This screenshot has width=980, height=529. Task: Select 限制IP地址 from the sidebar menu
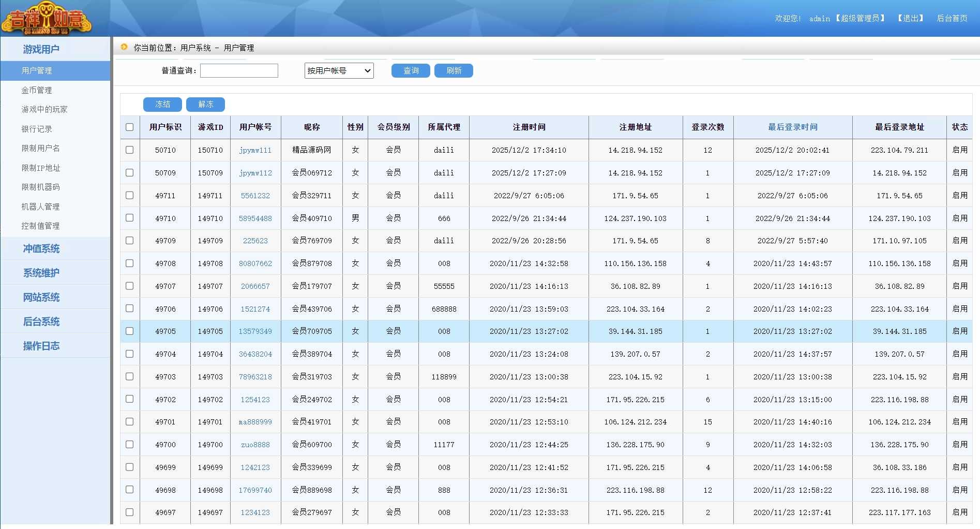click(41, 168)
